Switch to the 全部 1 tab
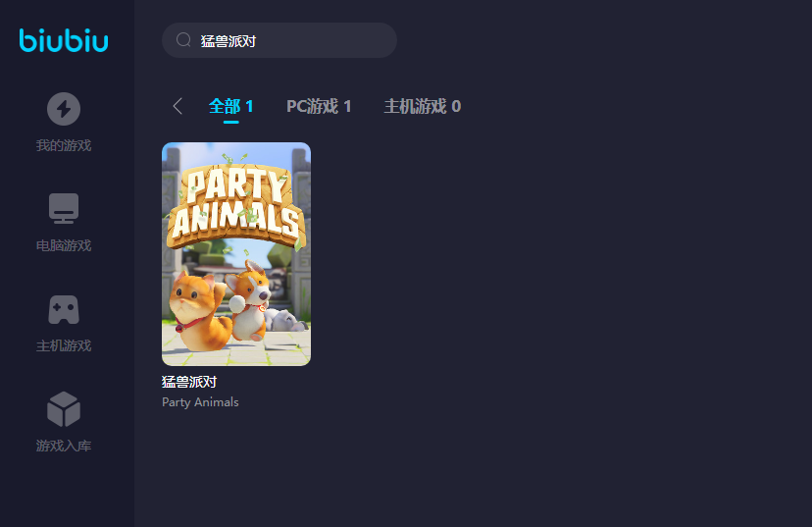Screen dimensions: 812x527 click(x=231, y=106)
